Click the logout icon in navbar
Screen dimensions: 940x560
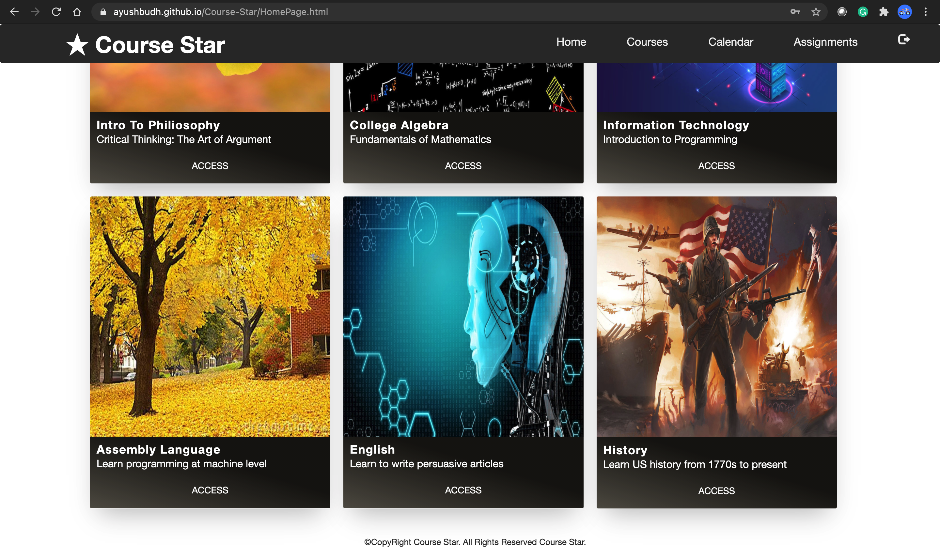903,39
